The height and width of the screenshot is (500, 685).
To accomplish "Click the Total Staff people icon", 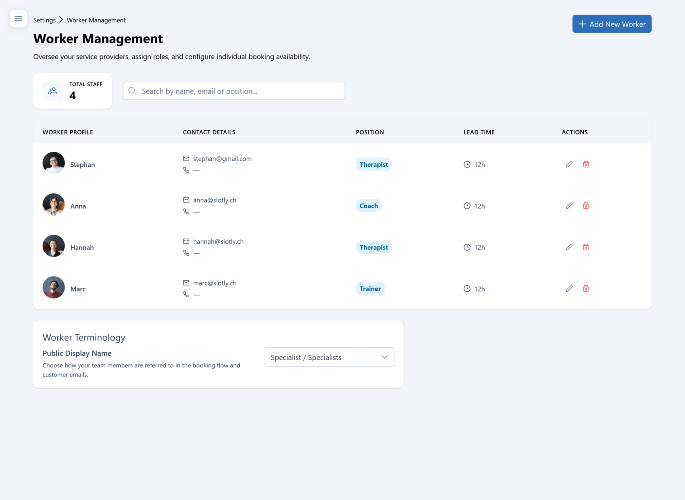I will pos(53,91).
